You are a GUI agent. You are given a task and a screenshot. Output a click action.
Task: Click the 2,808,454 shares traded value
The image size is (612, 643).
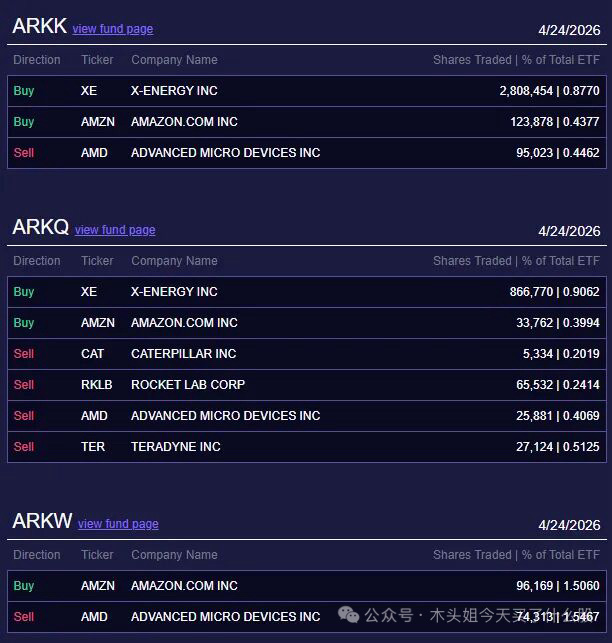tap(526, 91)
